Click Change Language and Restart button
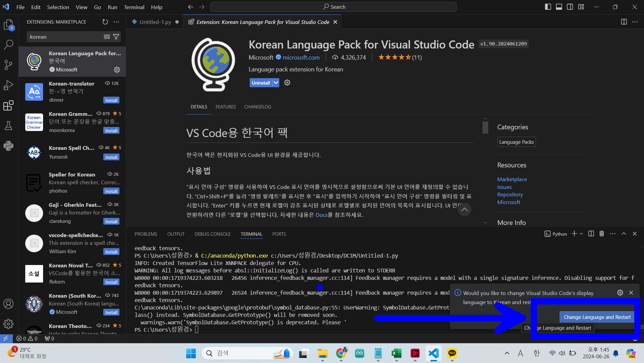The width and height of the screenshot is (644, 363). 597,317
